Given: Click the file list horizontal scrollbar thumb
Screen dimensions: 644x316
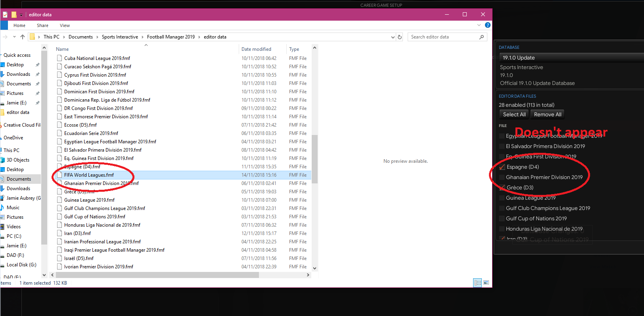Looking at the screenshot, I should [157, 275].
